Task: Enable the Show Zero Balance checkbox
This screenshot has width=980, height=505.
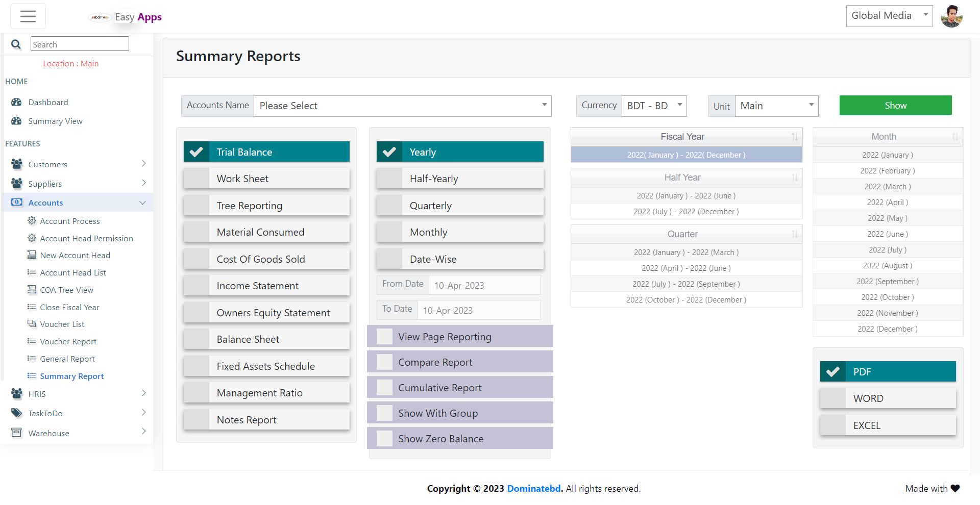Action: point(385,439)
